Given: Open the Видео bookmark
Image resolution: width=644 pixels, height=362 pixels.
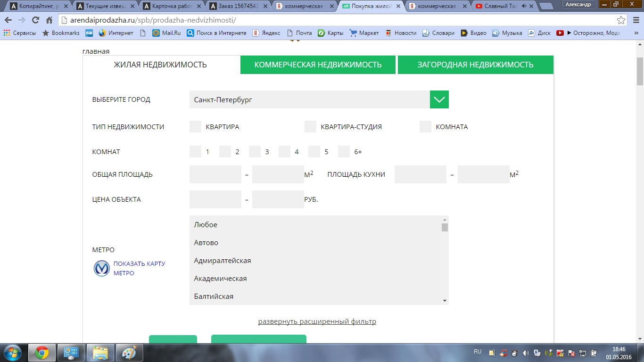Looking at the screenshot, I should point(473,33).
